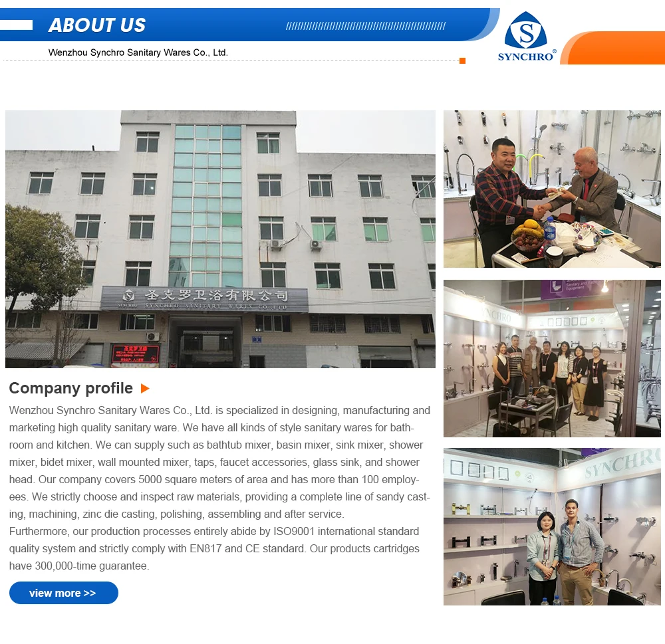
Task: Click Wenzhou Synchro Sanitary Wares Co. subtitle
Action: click(x=138, y=53)
